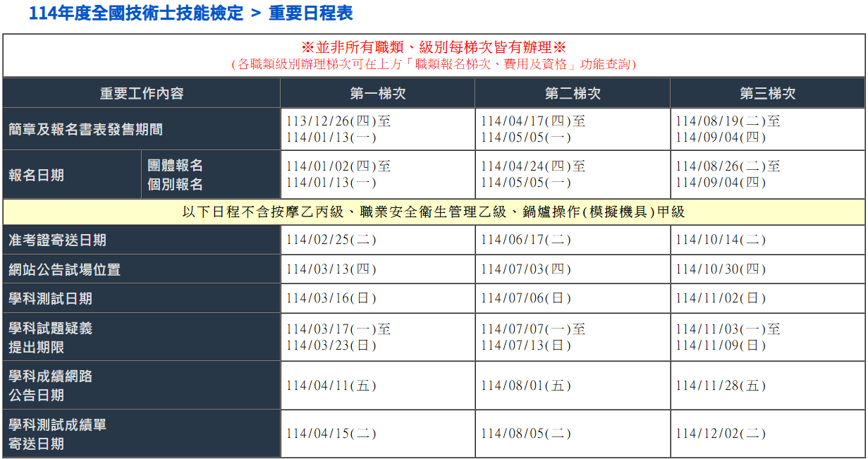The width and height of the screenshot is (868, 459).
Task: Select the date "114/10/14(二)"
Action: pos(721,240)
